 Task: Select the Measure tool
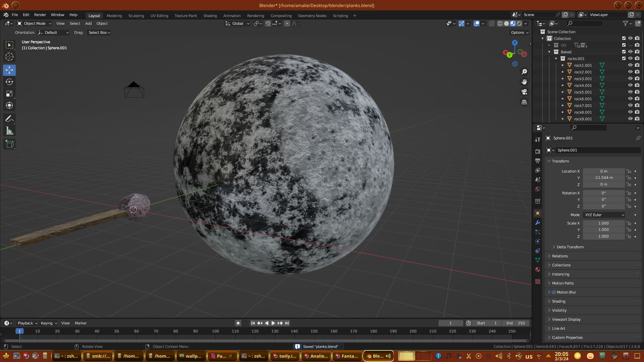point(9,131)
